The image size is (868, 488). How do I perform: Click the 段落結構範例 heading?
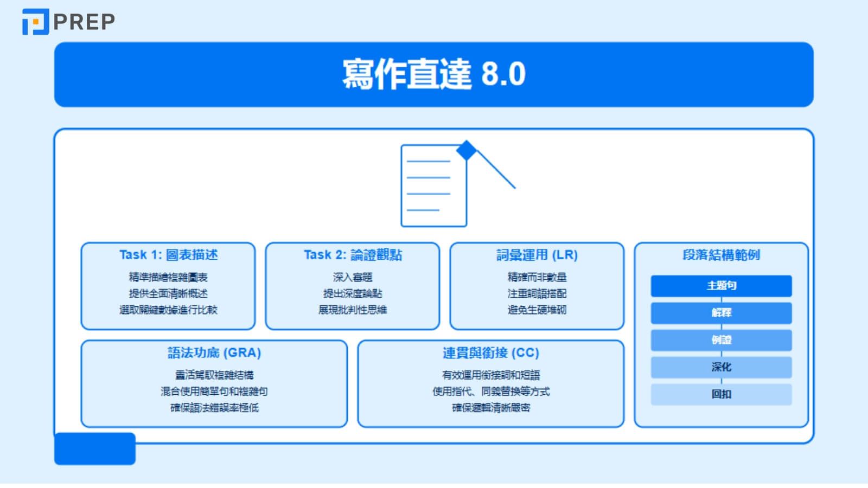coord(722,255)
